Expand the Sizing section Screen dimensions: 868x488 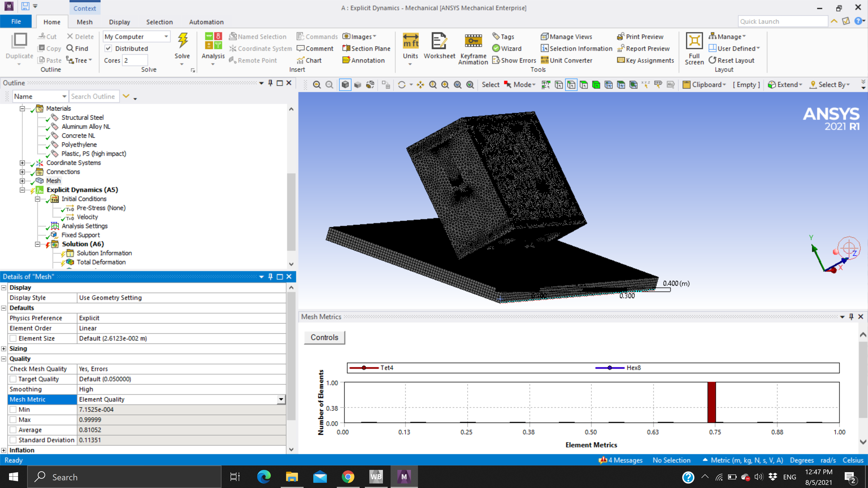pos(4,349)
